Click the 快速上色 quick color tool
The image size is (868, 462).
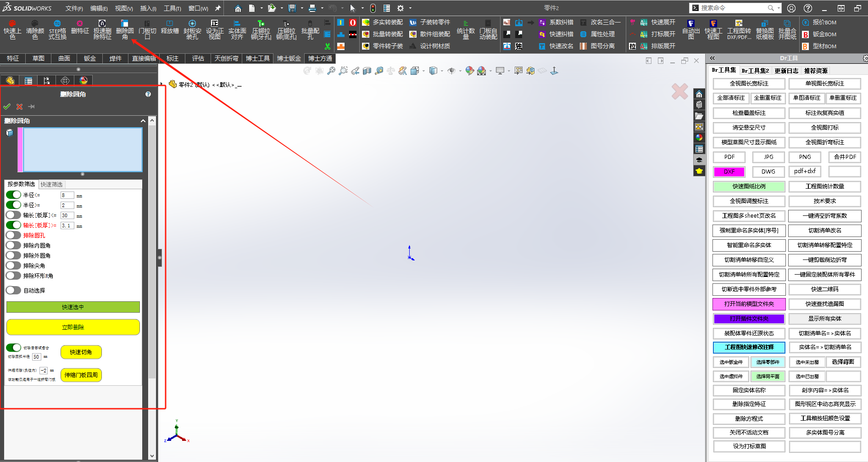[x=12, y=29]
